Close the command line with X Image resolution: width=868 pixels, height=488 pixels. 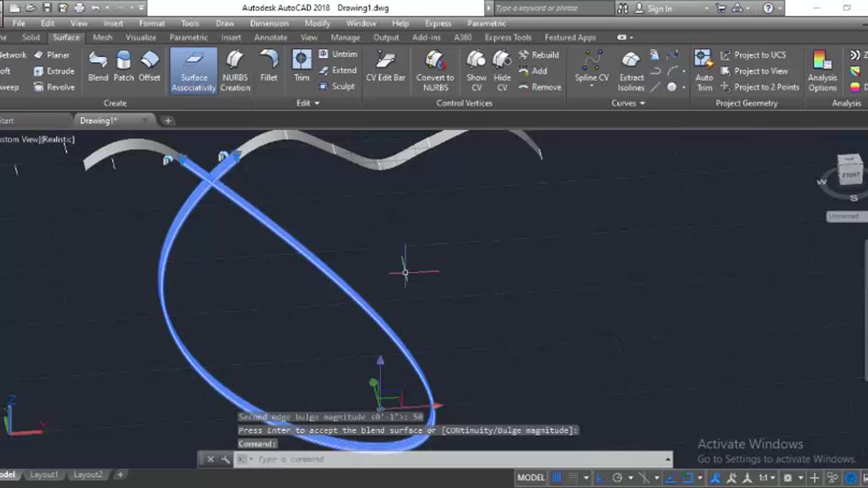coord(210,459)
